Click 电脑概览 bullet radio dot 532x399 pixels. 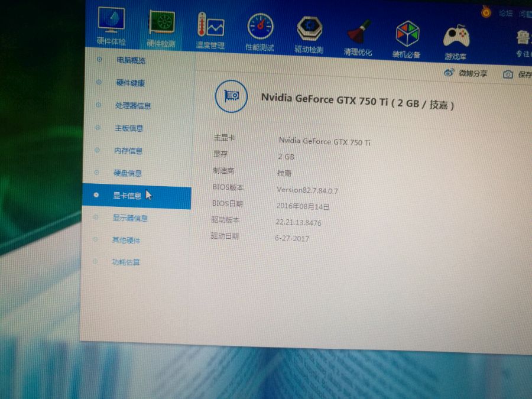tap(99, 59)
